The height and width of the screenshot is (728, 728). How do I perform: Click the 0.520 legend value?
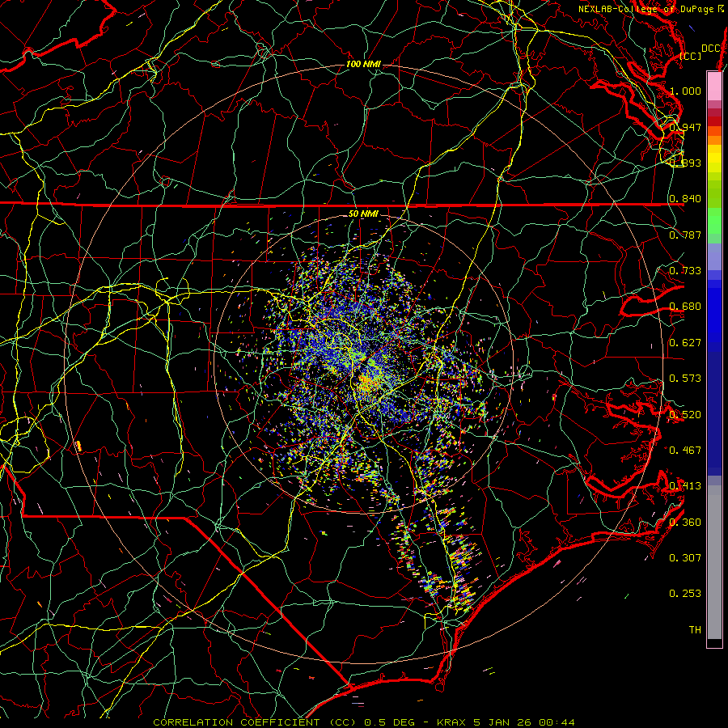(685, 415)
